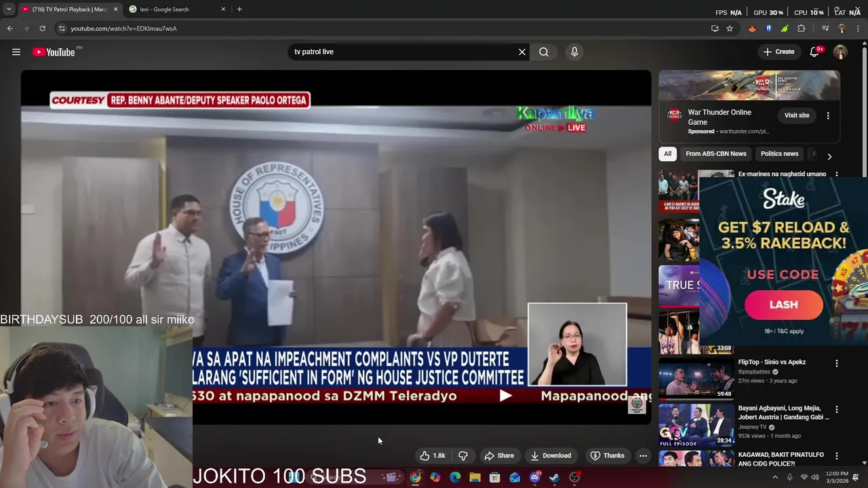Open MetaMask fox extension
The image size is (868, 488).
(752, 28)
